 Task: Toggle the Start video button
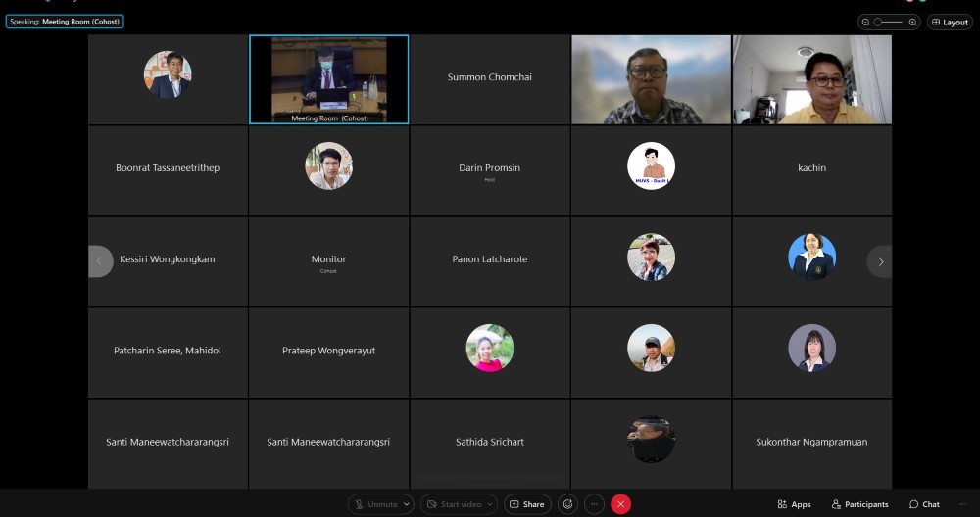(x=454, y=504)
